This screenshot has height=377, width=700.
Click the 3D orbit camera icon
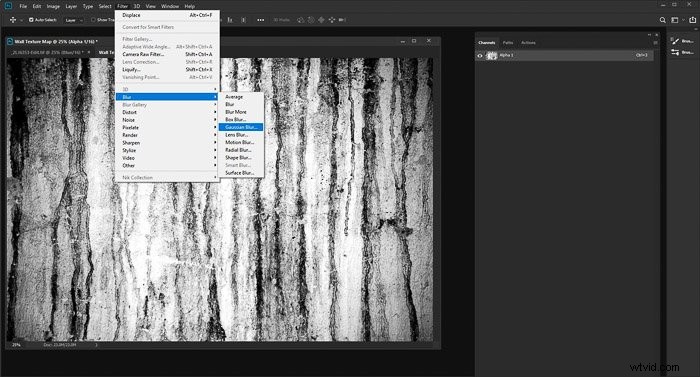(300, 20)
